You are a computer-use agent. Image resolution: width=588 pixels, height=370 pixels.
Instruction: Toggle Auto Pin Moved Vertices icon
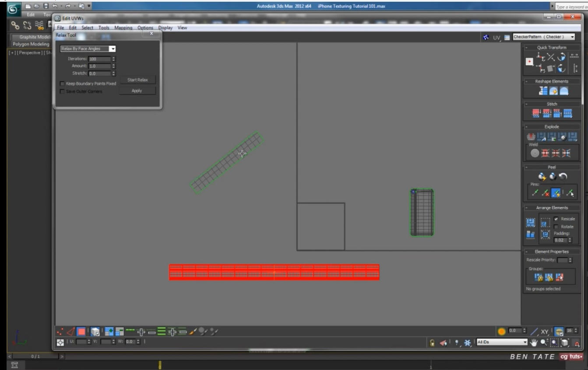(x=556, y=193)
